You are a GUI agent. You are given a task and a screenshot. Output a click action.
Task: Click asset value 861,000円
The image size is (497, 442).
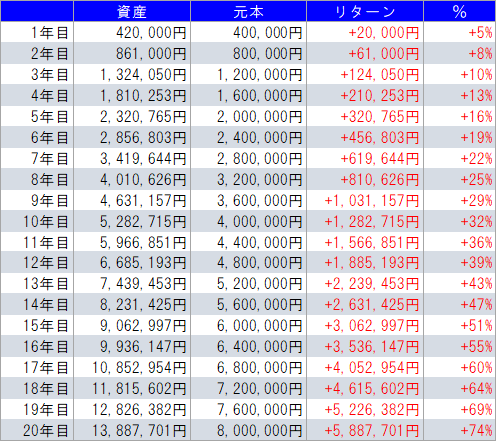(x=151, y=53)
